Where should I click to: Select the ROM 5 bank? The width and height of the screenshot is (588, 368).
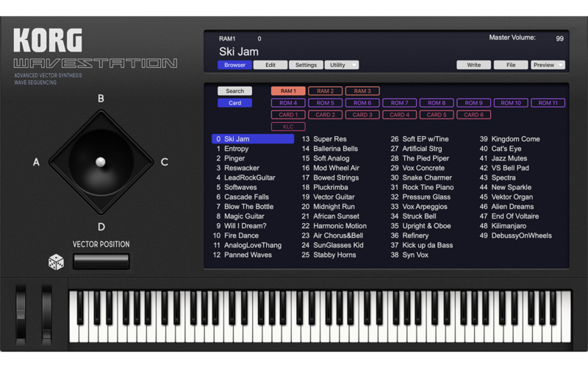click(325, 103)
